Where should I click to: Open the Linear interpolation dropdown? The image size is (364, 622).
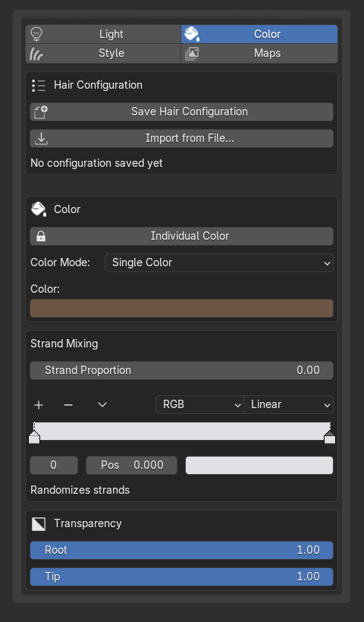pyautogui.click(x=289, y=404)
